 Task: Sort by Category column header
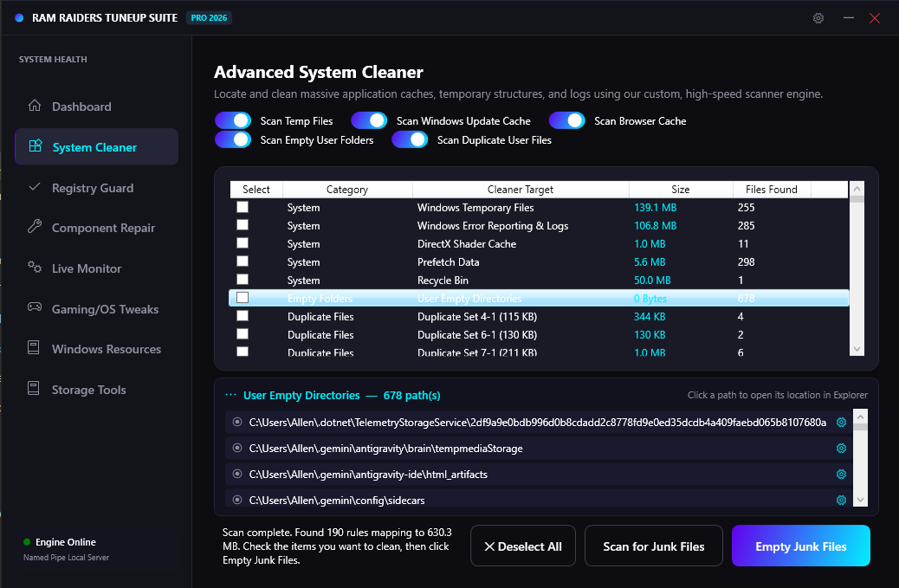tap(347, 189)
